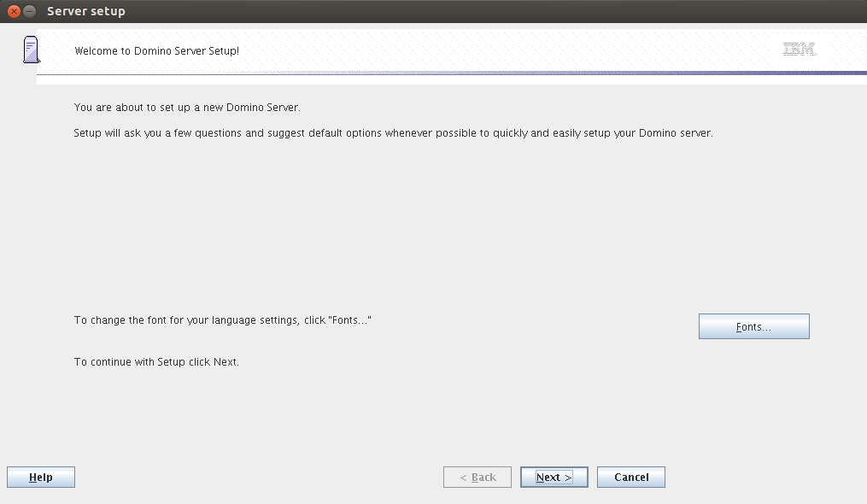Cancel the Domino server setup

coord(630,478)
